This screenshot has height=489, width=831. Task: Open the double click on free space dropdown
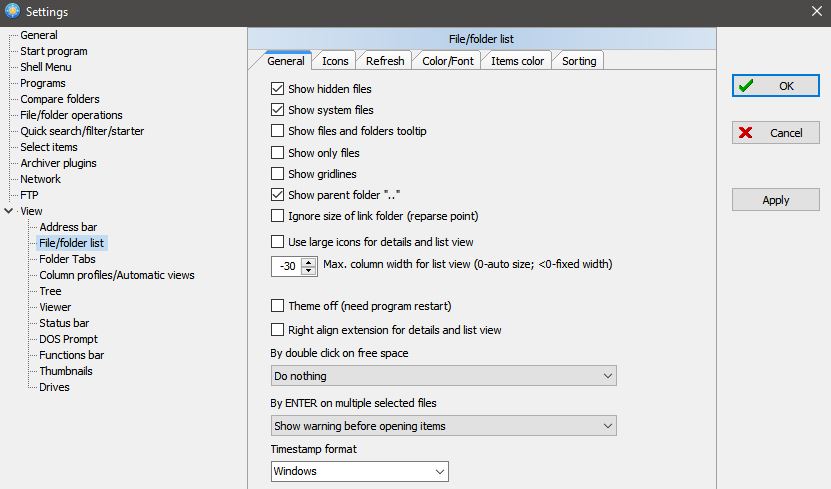pos(444,376)
